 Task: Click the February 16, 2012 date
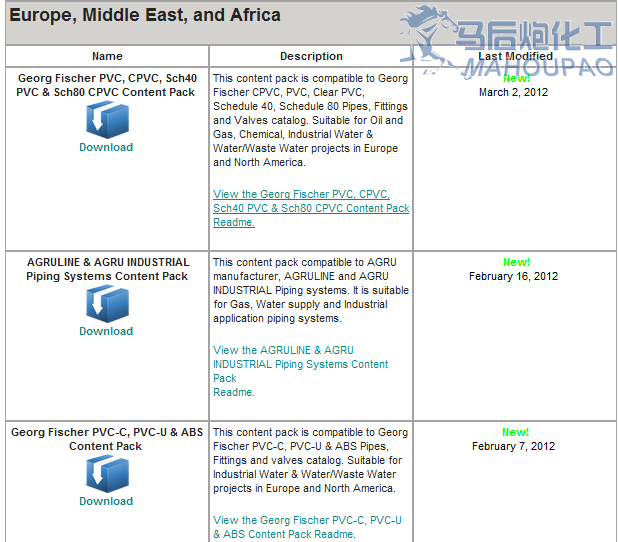pos(513,276)
